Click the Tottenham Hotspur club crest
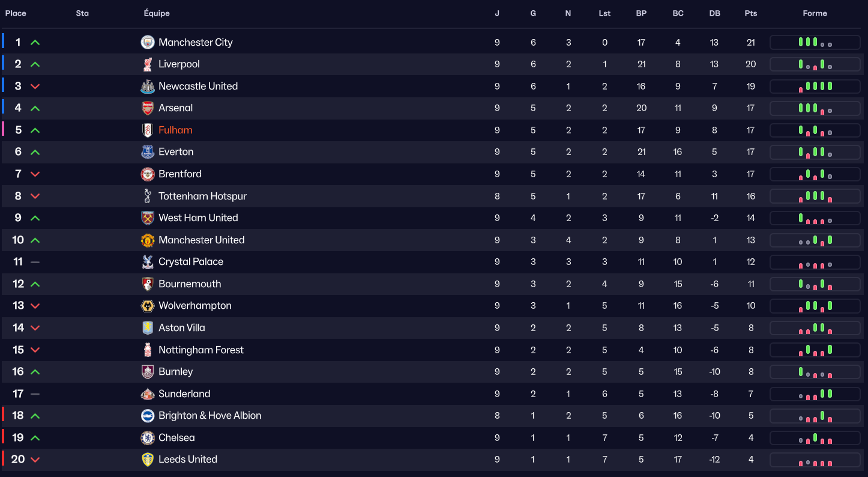 (148, 196)
